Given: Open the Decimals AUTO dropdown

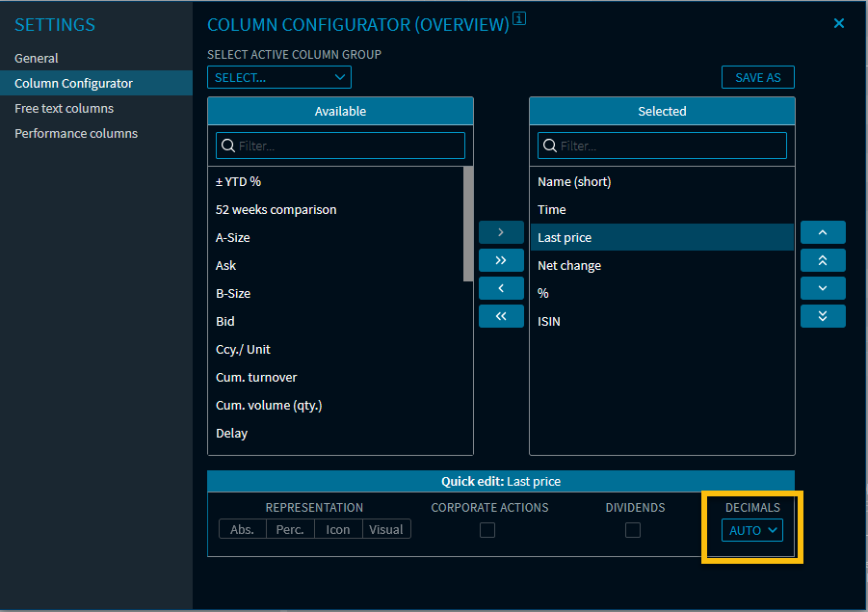Looking at the screenshot, I should (x=752, y=530).
